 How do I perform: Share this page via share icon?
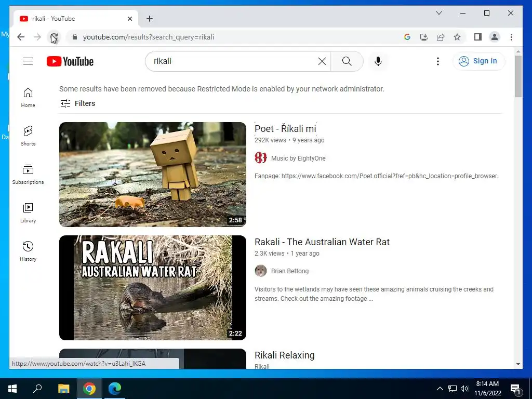[441, 37]
